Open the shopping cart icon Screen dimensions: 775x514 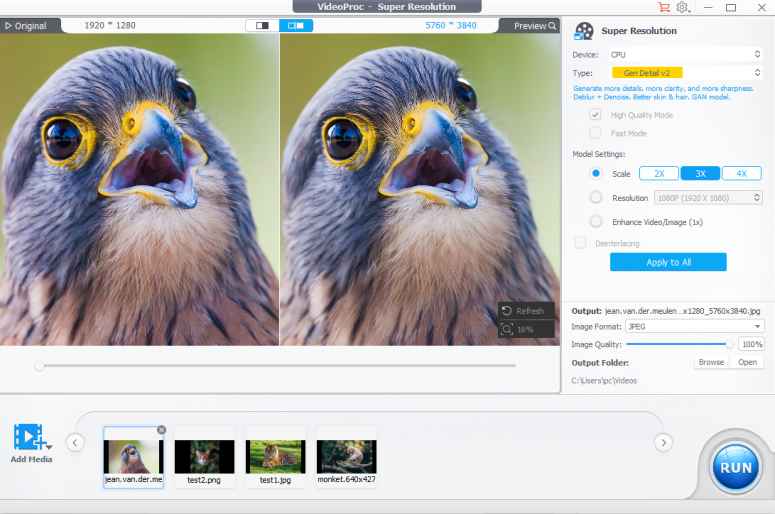click(663, 7)
